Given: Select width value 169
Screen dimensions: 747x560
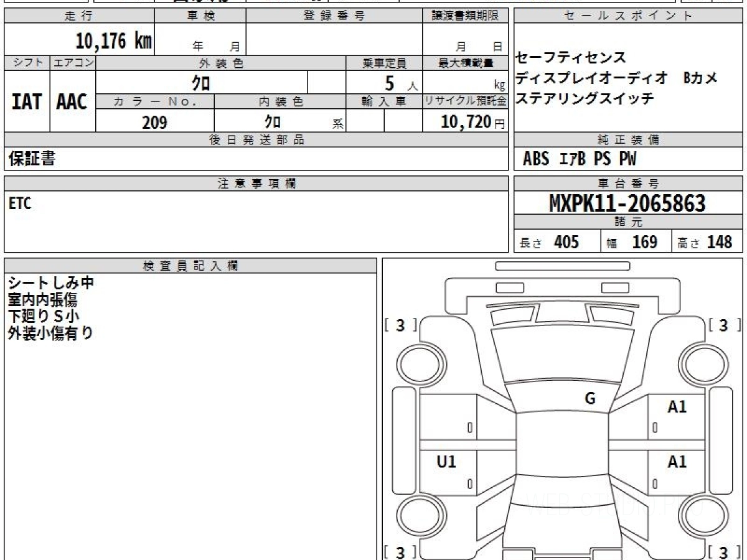Looking at the screenshot, I should pyautogui.click(x=645, y=242).
